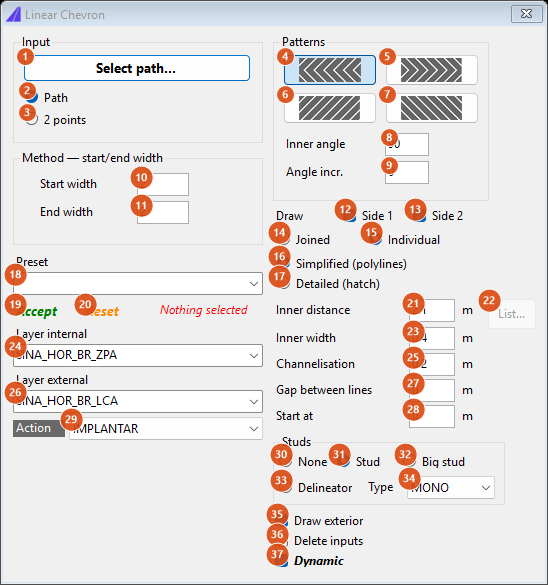Open the Action IMPLANTAR dropdown
This screenshot has width=548, height=585.
coord(166,429)
